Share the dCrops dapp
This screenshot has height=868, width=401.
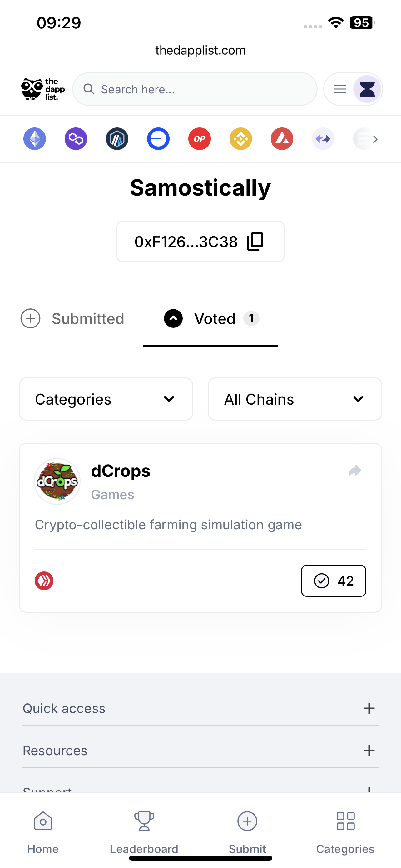(x=355, y=470)
